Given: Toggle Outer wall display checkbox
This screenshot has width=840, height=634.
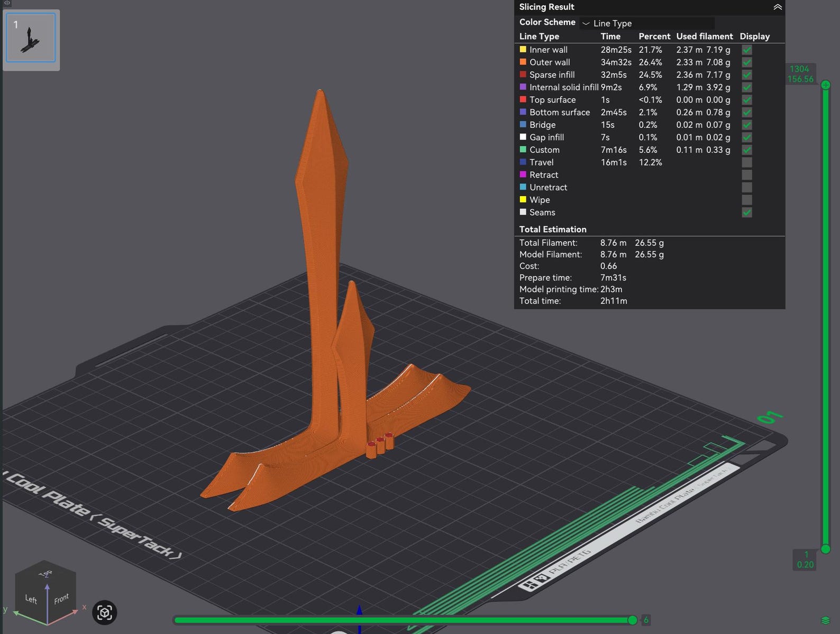Looking at the screenshot, I should pos(746,62).
